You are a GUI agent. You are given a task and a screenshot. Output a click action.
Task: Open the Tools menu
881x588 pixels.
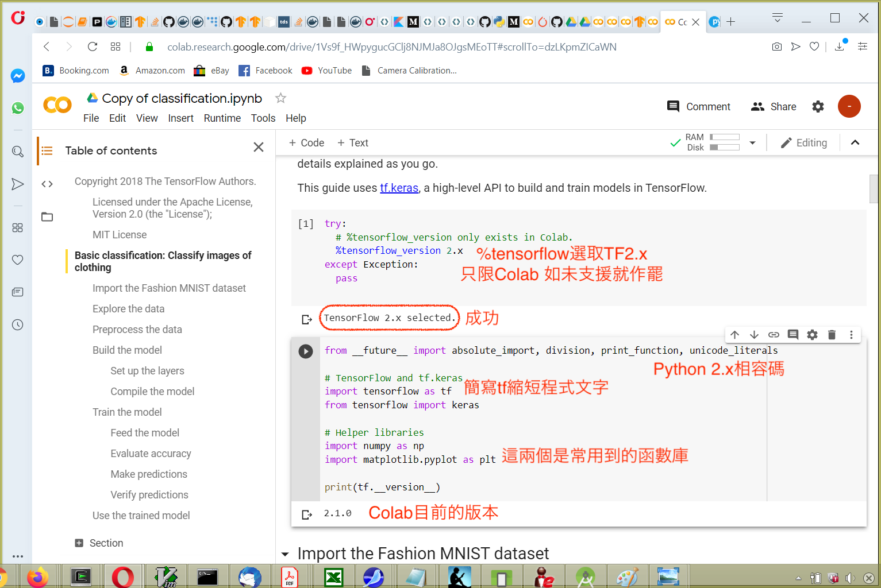tap(263, 118)
